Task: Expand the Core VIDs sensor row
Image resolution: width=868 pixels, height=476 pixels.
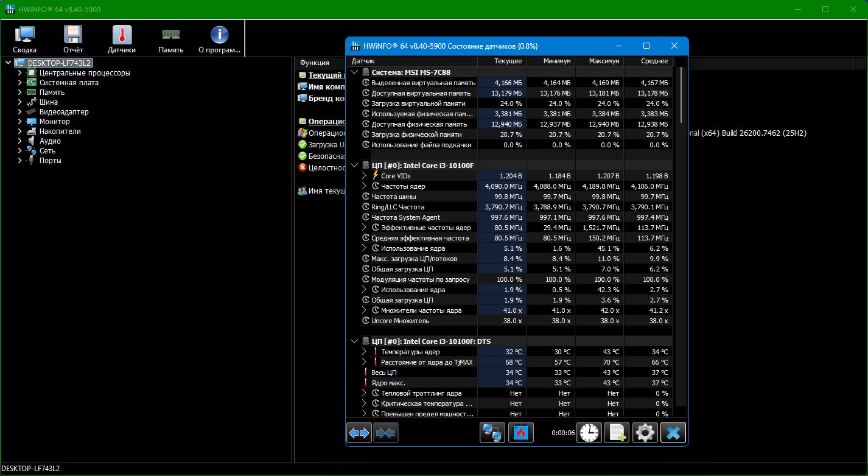Action: [x=364, y=176]
